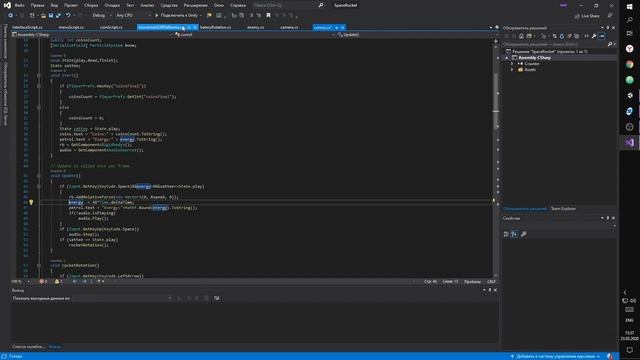This screenshot has width=640, height=360.
Task: Open the Окно menu
Action: 219,5
